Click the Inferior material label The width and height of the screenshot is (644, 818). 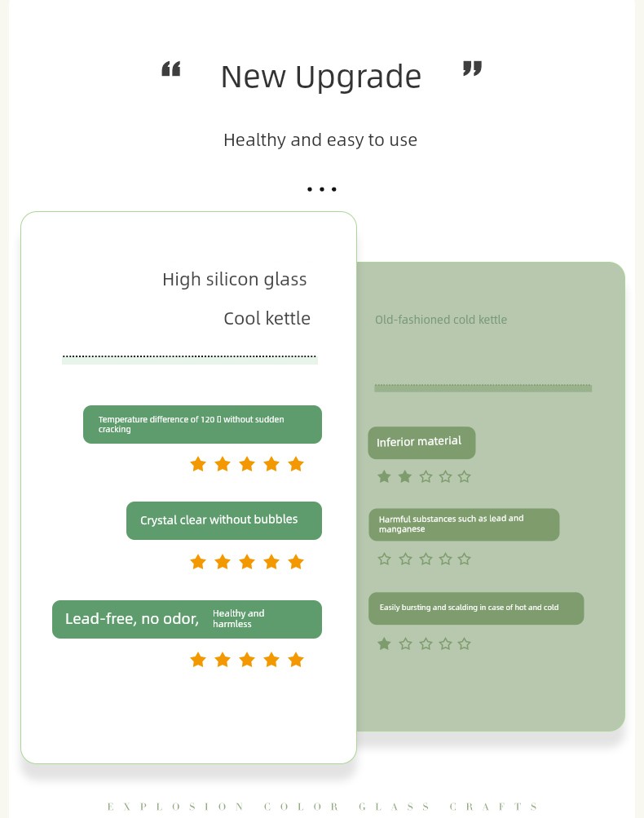pos(421,443)
